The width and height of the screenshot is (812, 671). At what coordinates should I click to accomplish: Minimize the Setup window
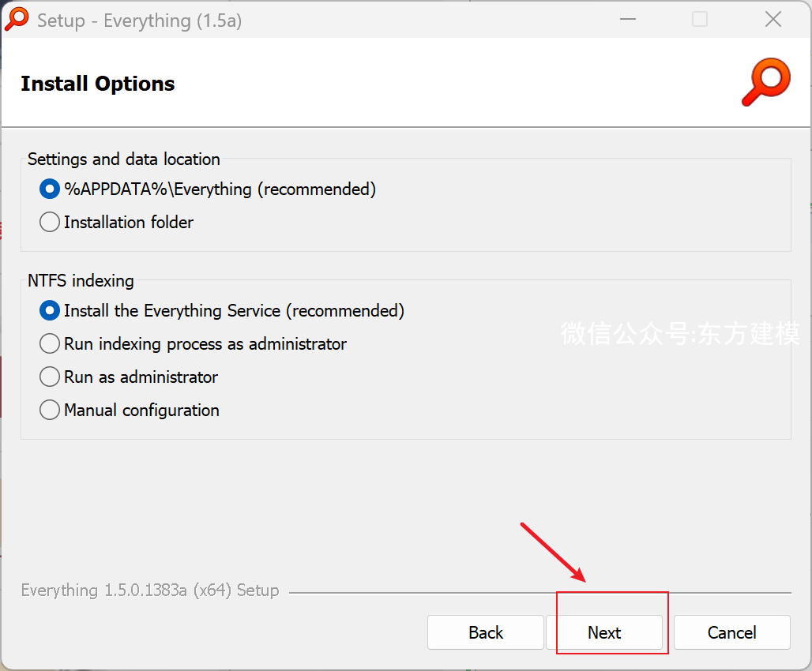(628, 20)
